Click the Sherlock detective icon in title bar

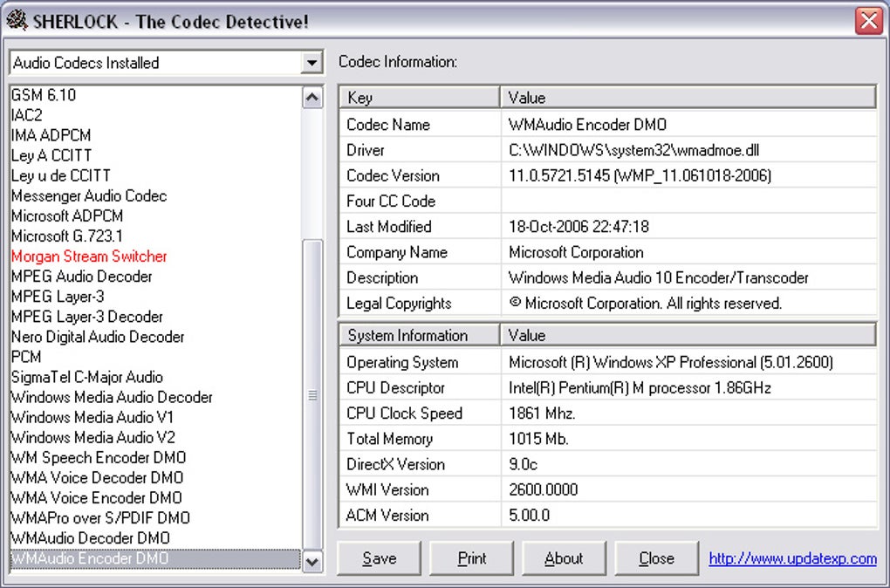[17, 20]
